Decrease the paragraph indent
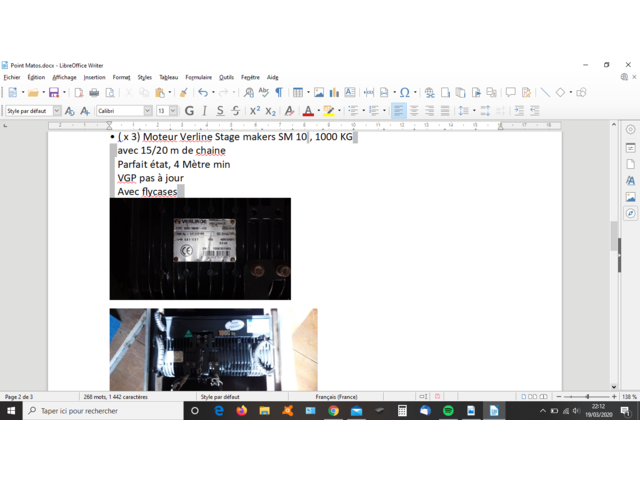Viewport: 640px width, 480px height. [534, 111]
